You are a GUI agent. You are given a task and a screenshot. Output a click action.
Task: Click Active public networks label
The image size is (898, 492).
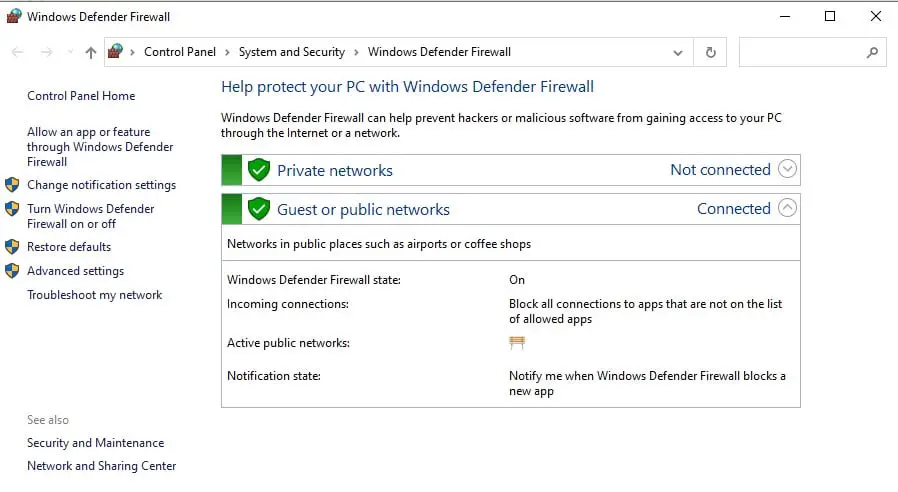pyautogui.click(x=288, y=343)
